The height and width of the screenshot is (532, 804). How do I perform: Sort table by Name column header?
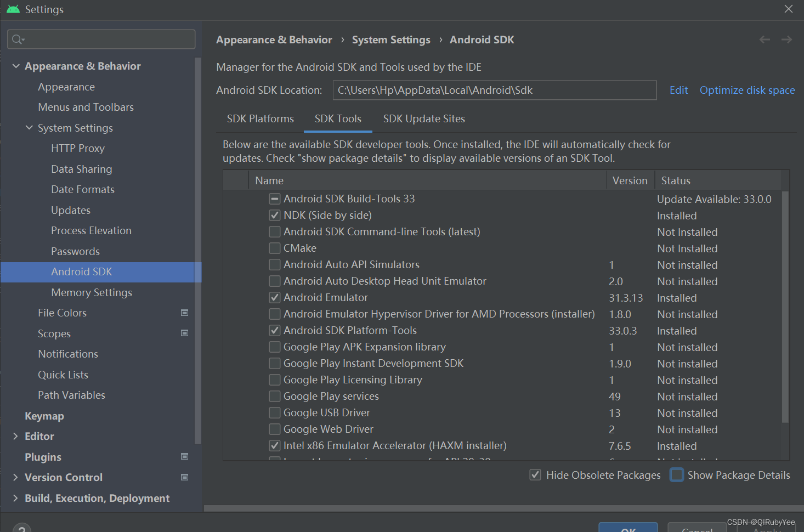427,180
